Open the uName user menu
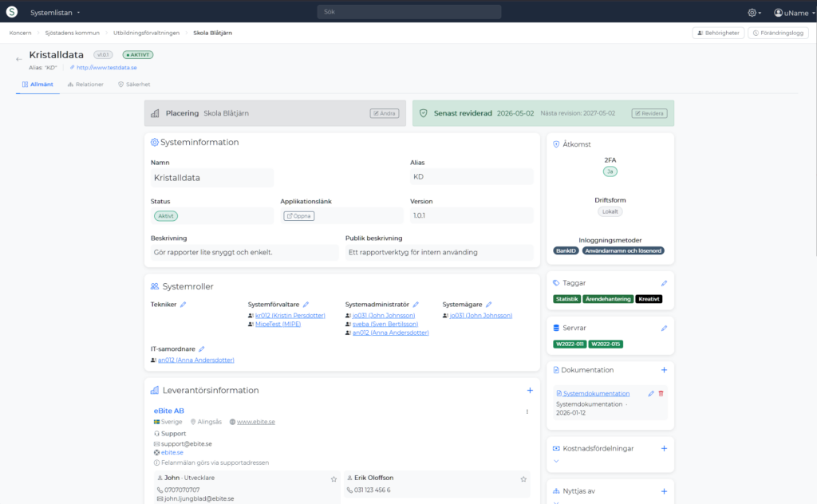The width and height of the screenshot is (817, 504). pyautogui.click(x=794, y=13)
